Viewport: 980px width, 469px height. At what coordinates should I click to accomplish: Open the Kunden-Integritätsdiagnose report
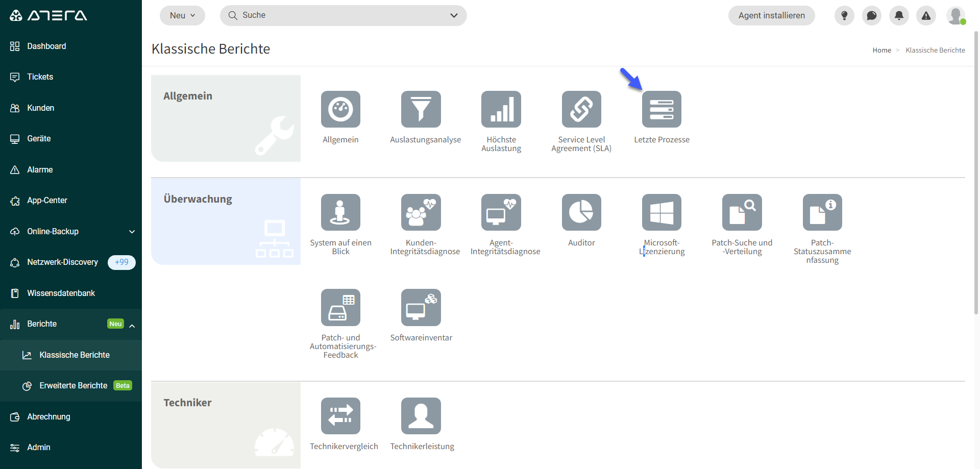(x=421, y=212)
